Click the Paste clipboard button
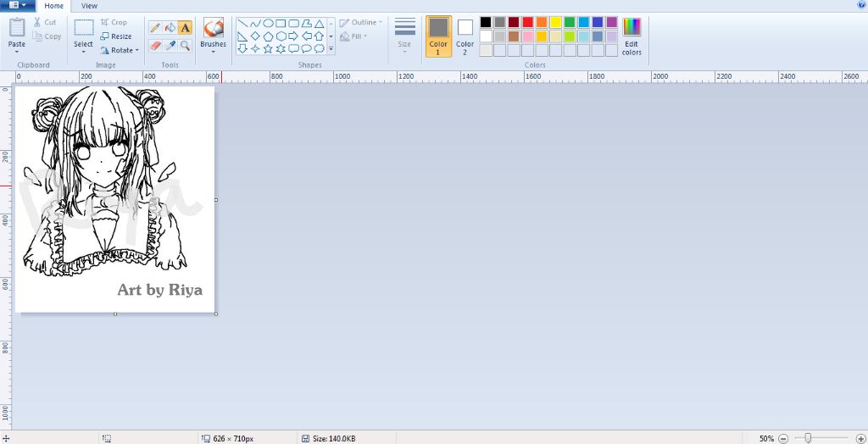The height and width of the screenshot is (444, 868). tap(17, 30)
